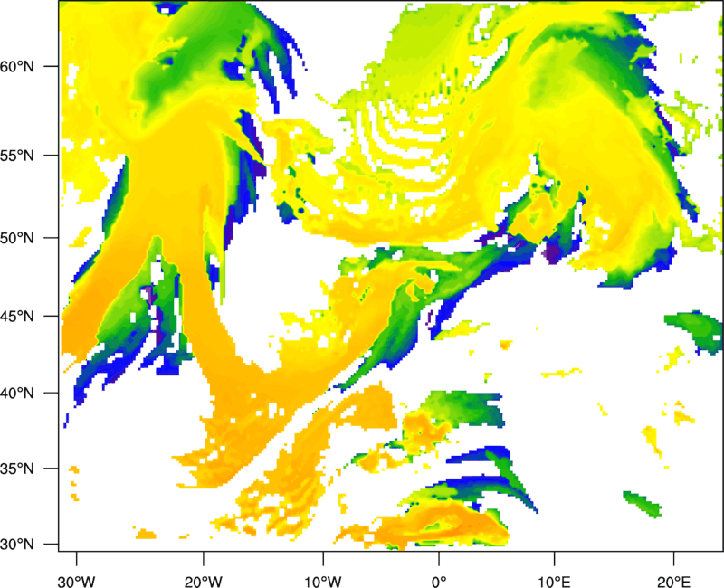724x588 pixels.
Task: Click the tick mark at 60°N
Action: pos(52,66)
